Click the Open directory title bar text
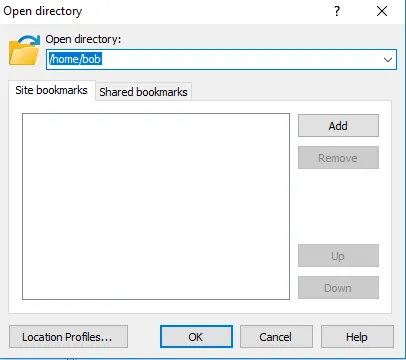 point(43,11)
